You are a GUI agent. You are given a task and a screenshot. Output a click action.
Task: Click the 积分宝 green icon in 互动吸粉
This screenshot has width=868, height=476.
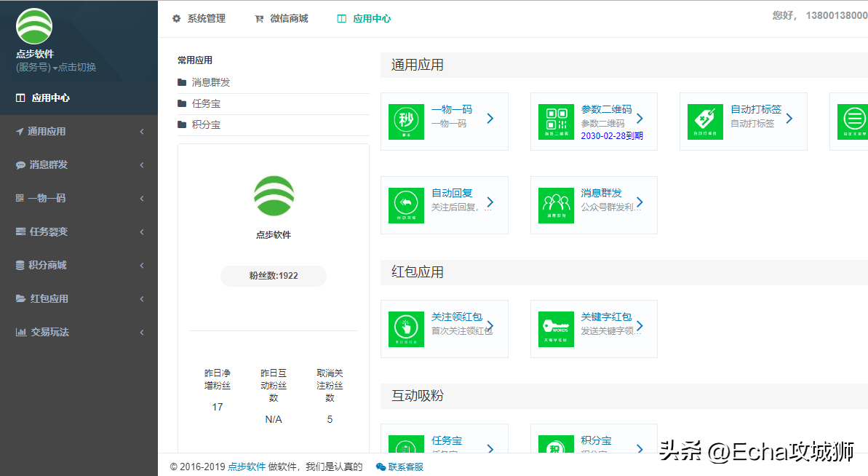tap(556, 445)
